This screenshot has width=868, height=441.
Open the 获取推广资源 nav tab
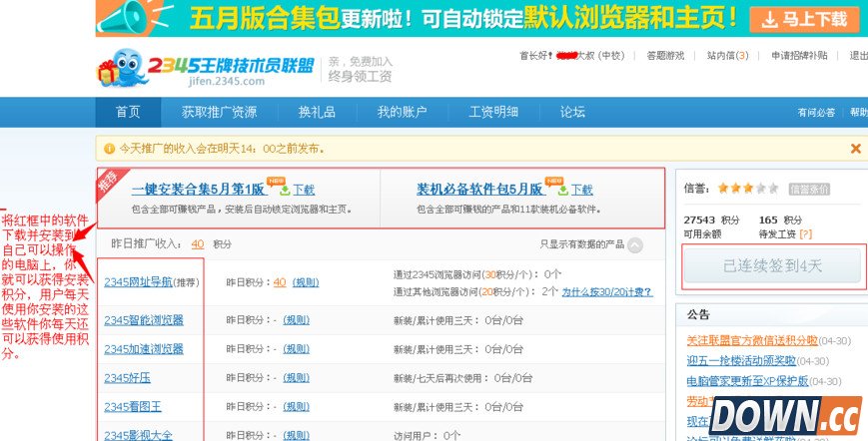click(219, 112)
